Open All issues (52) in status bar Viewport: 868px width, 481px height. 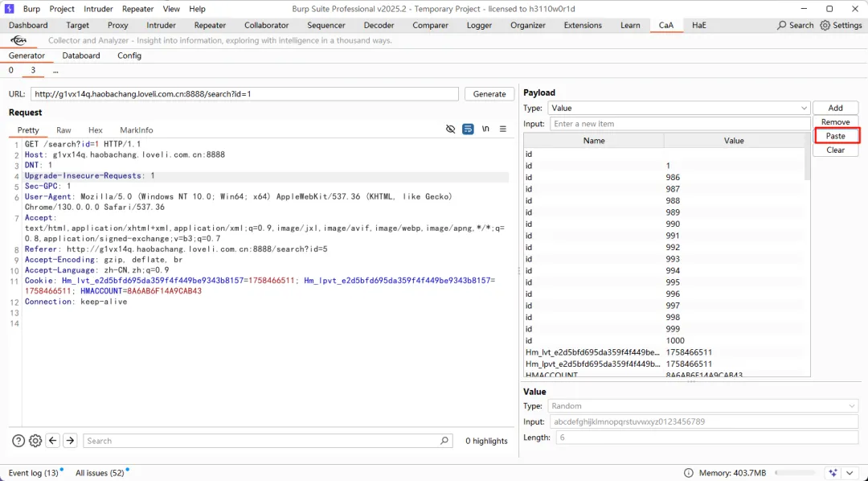(x=100, y=473)
